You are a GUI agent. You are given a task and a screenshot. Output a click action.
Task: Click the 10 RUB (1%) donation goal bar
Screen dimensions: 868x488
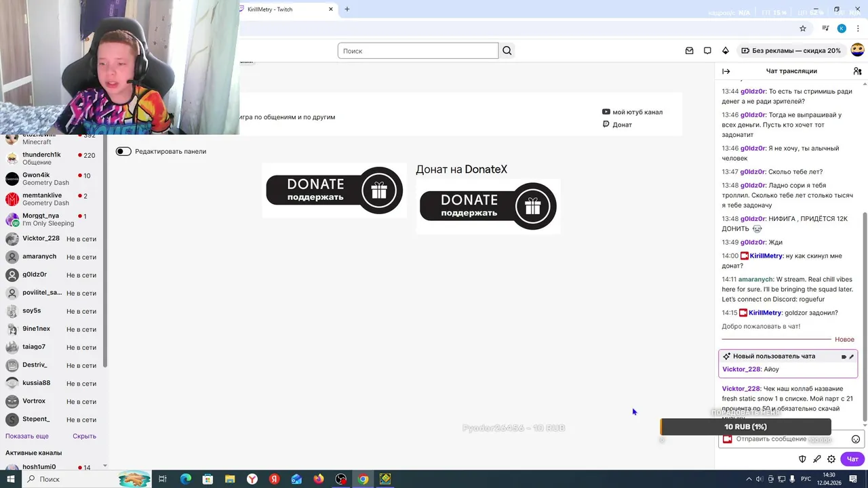coord(745,427)
